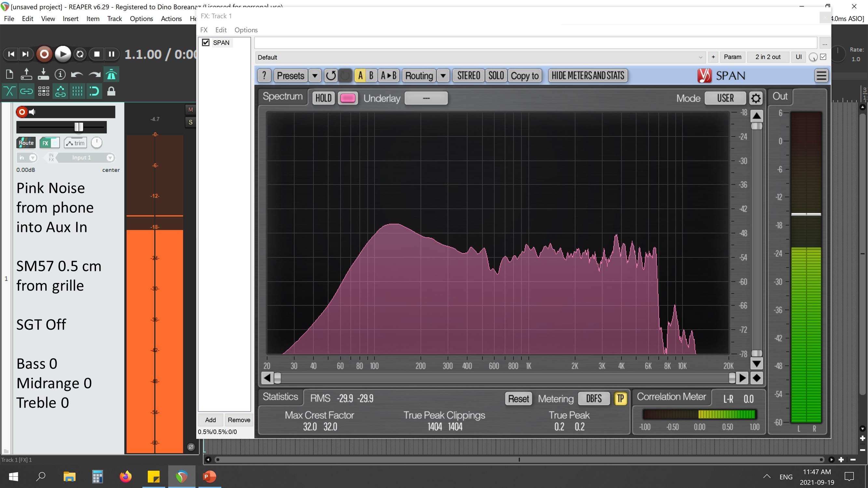Go to end of project transport button
The width and height of the screenshot is (868, 488).
(26, 54)
